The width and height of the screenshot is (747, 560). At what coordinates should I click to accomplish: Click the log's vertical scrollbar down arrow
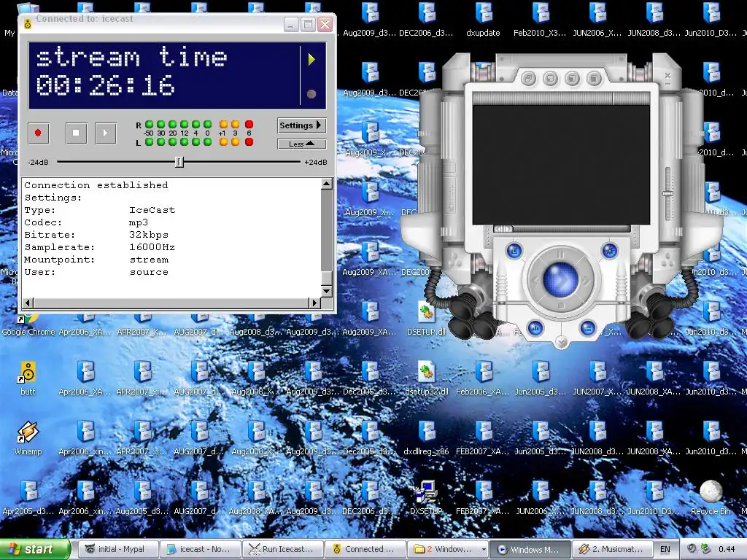(326, 291)
